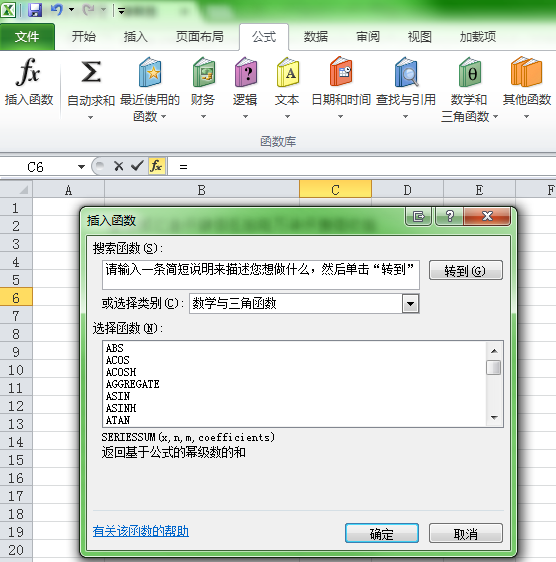Open Customize Quick Access Toolbar dropdown

(x=121, y=11)
